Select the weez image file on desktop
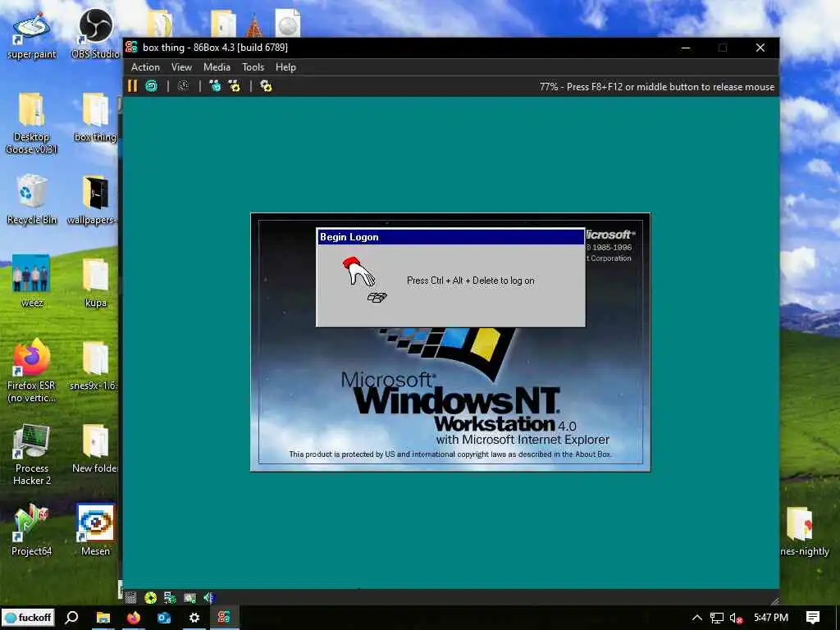This screenshot has width=840, height=630. [x=32, y=281]
